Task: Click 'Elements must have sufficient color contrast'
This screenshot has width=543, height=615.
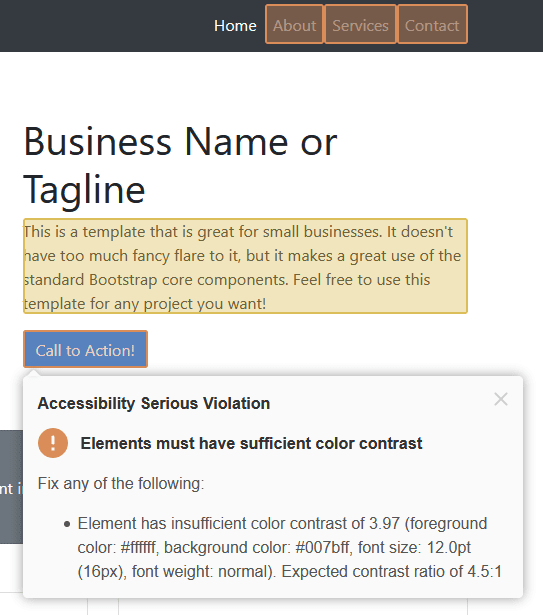Action: tap(251, 443)
